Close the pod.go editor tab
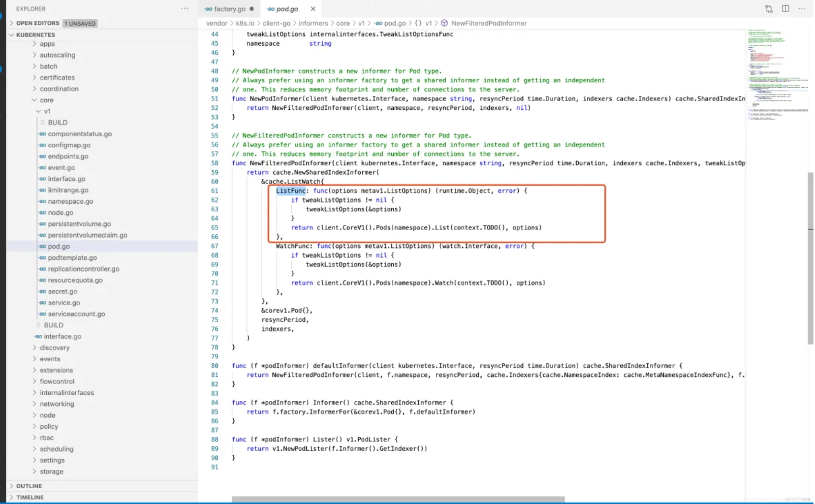Image resolution: width=815 pixels, height=504 pixels. pyautogui.click(x=313, y=9)
